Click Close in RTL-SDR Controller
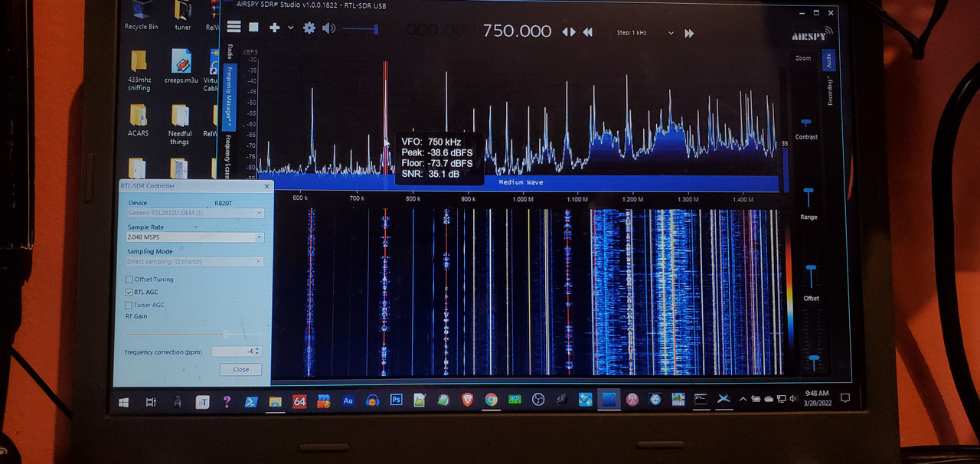The image size is (980, 464). click(x=240, y=369)
